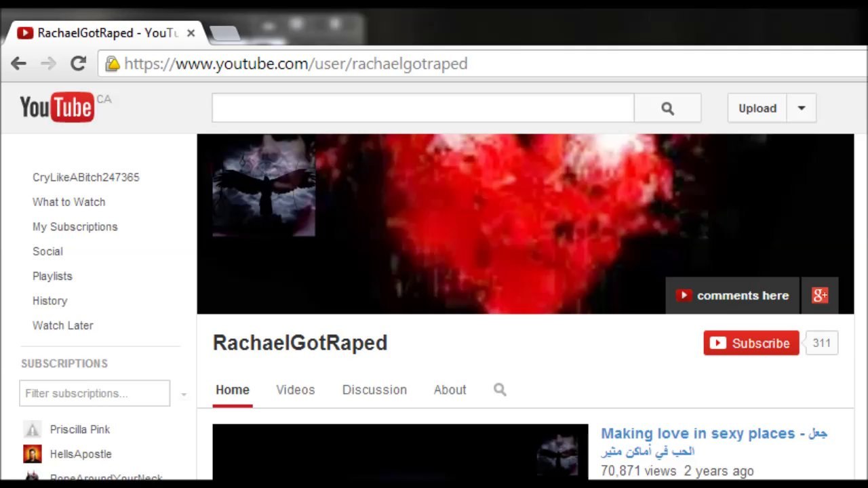Open History in sidebar
This screenshot has height=488, width=868.
[50, 301]
